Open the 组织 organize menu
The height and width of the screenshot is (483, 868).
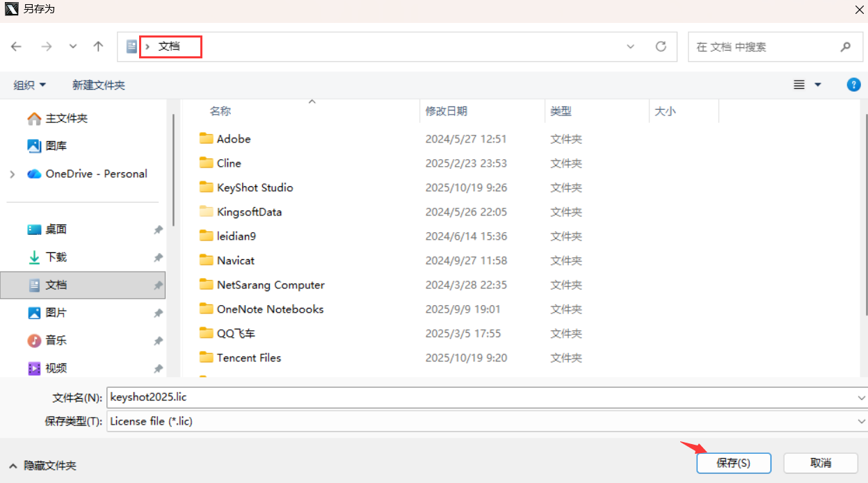coord(30,84)
